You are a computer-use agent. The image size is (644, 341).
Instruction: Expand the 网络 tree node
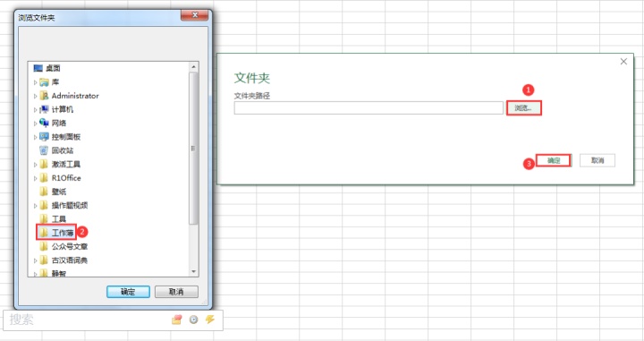tap(35, 124)
